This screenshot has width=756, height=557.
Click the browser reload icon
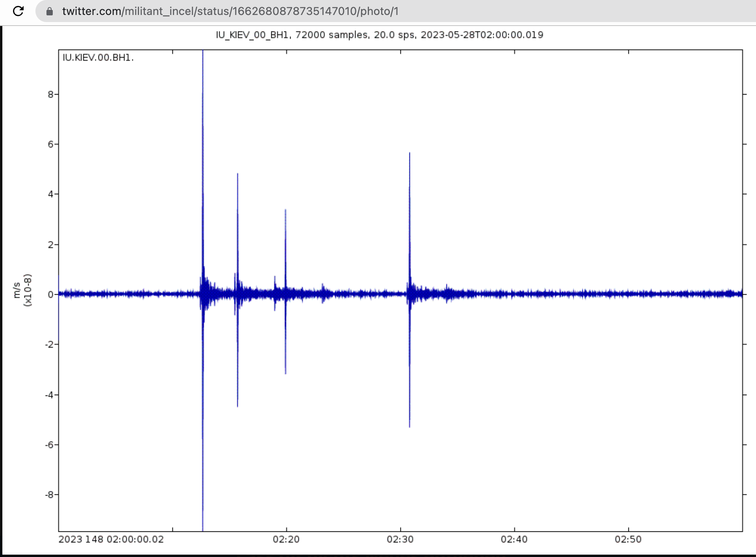pos(18,11)
